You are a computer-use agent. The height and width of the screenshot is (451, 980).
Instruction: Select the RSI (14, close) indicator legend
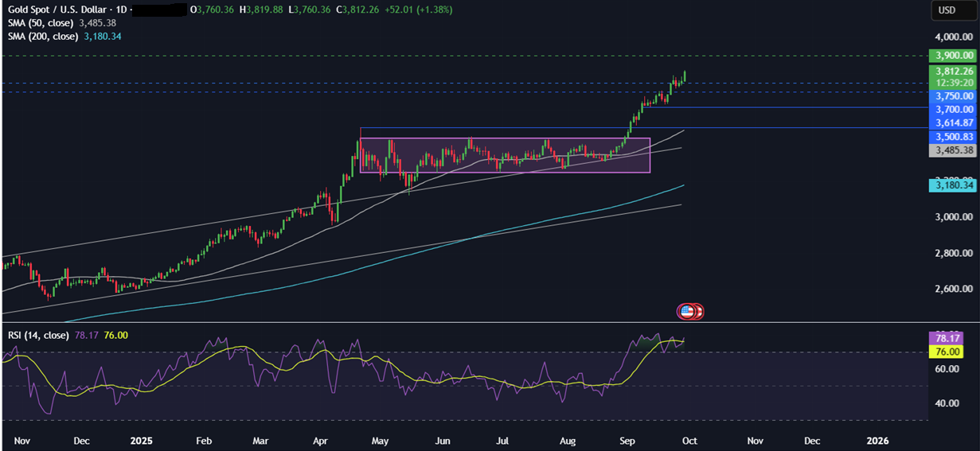coord(39,336)
